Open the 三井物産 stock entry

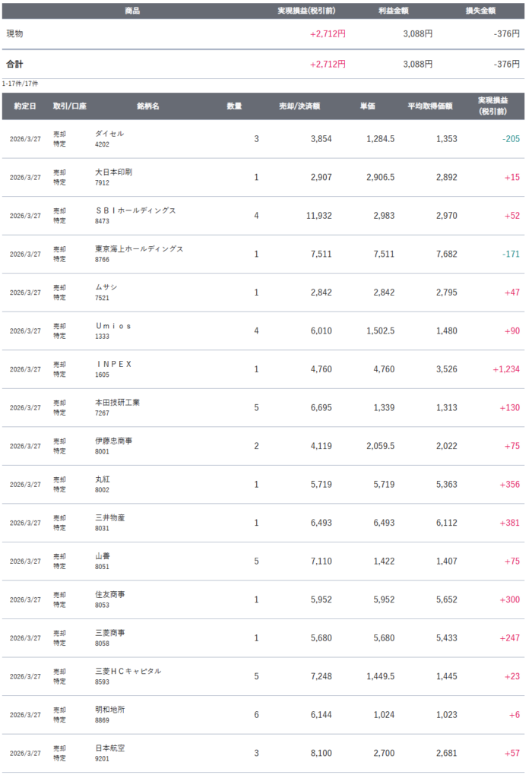pos(109,517)
